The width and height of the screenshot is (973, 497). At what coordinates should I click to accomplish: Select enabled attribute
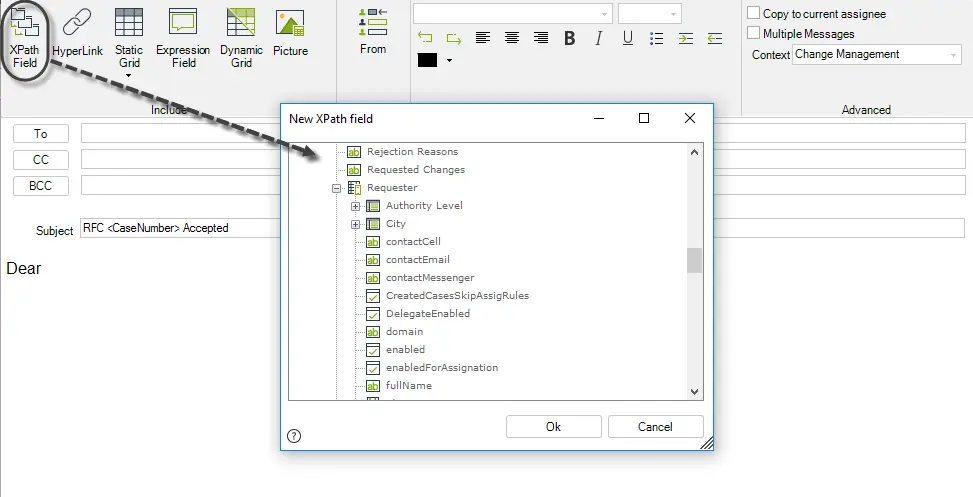coord(405,349)
